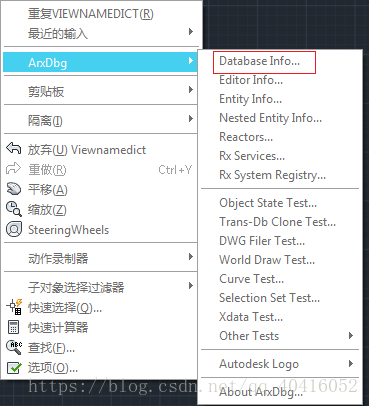Click the find ABC magnifier icon
The height and width of the screenshot is (406, 369).
pyautogui.click(x=14, y=347)
